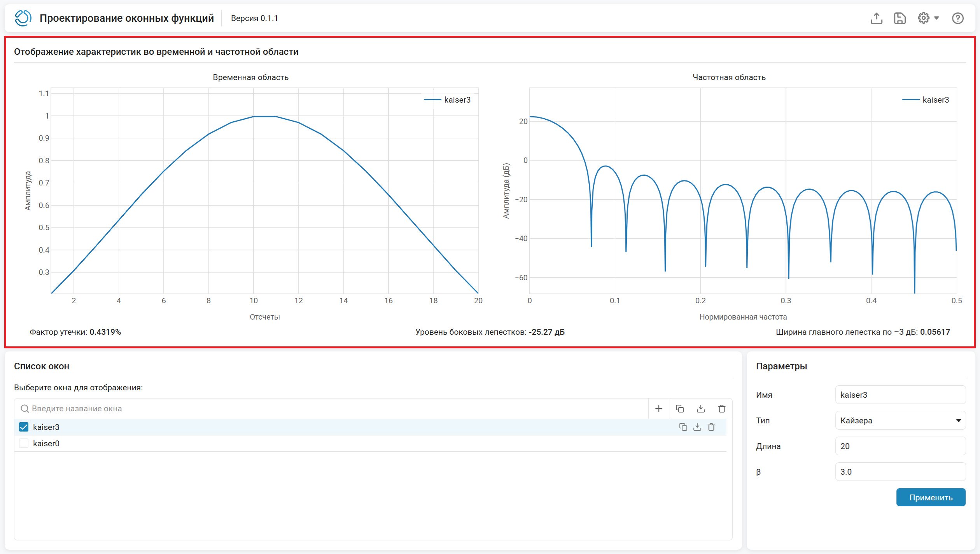Expand the settings dropdown arrow
Image resolution: width=980 pixels, height=554 pixels.
tap(936, 18)
